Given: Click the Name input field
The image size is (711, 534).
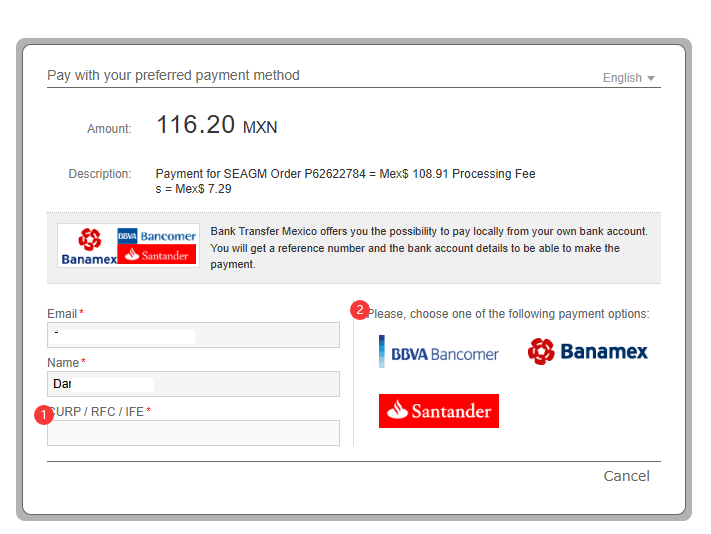Looking at the screenshot, I should 193,384.
